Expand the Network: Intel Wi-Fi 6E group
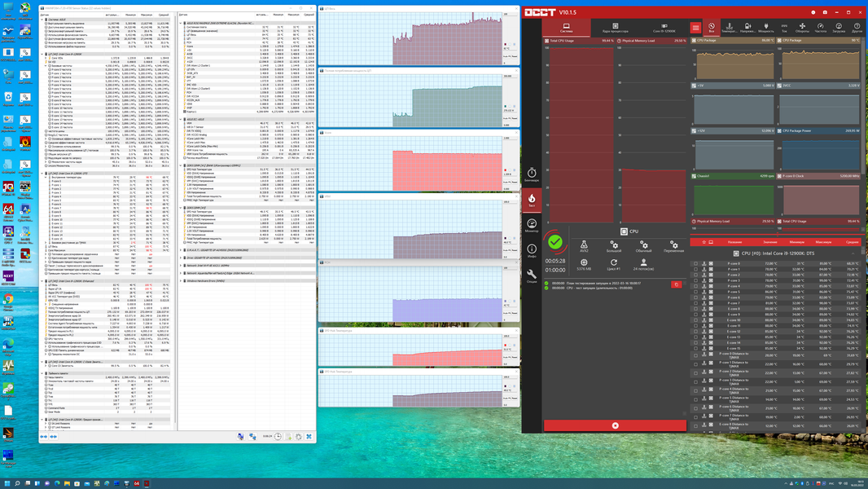The image size is (868, 489). pyautogui.click(x=181, y=266)
